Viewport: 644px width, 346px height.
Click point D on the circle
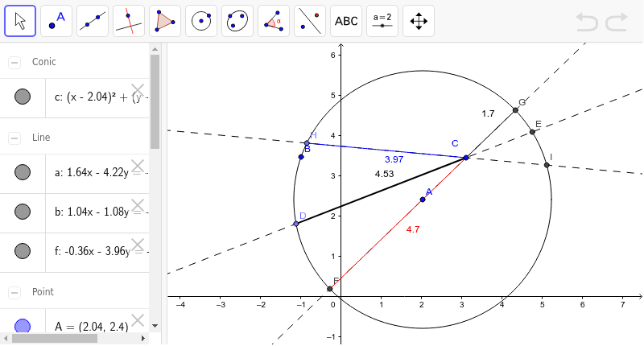click(296, 224)
